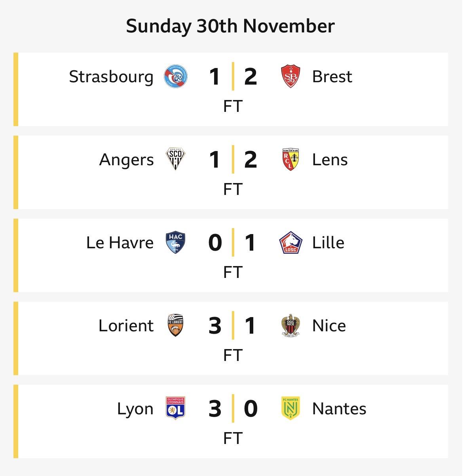Screen dimensions: 463x476
Task: Click the FC Lorient crest
Action: 175,325
